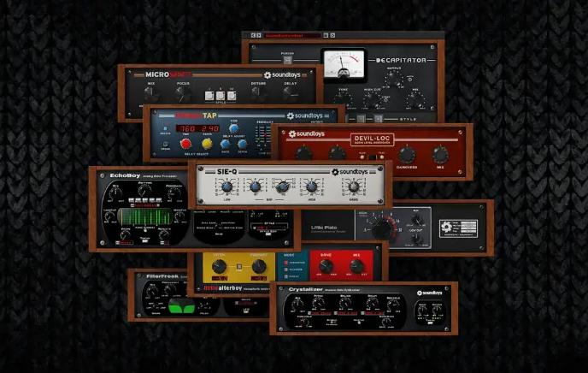Click the green rhythm grid on EchoBoy

[145, 216]
